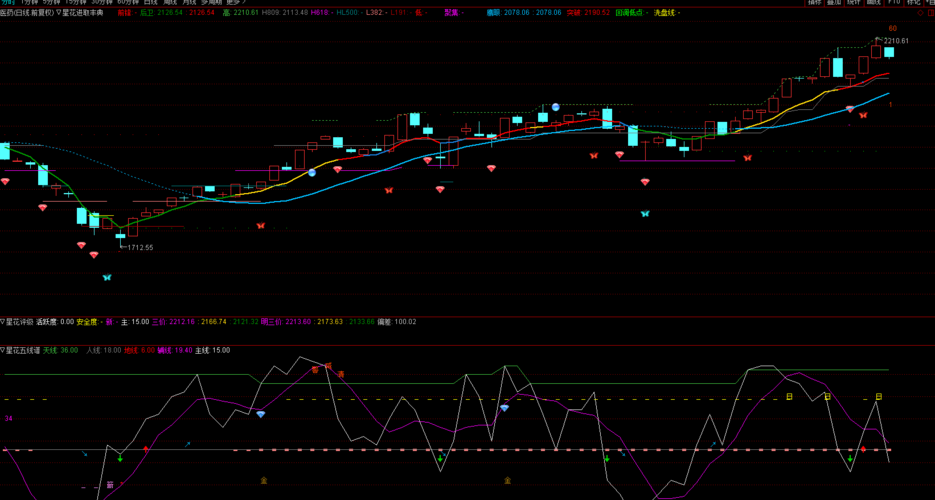Open the 多周期 multi-period view
The image size is (935, 500).
[212, 2]
